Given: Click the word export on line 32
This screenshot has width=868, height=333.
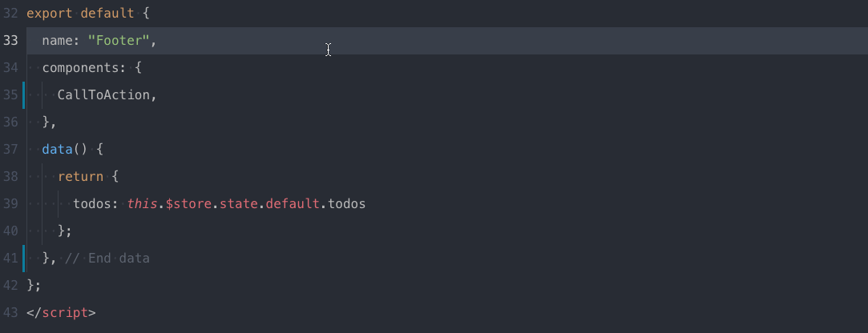Looking at the screenshot, I should point(49,14).
